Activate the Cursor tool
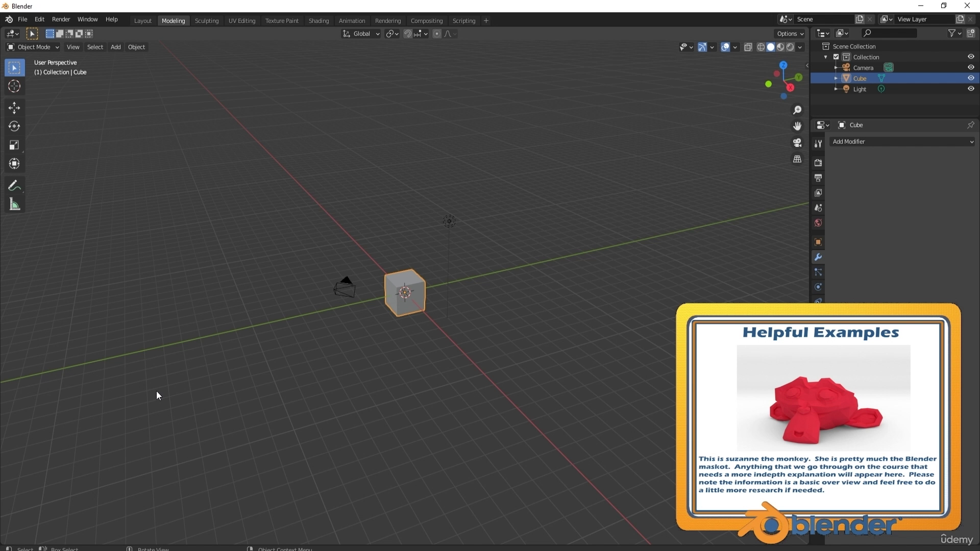The image size is (980, 551). pyautogui.click(x=14, y=86)
